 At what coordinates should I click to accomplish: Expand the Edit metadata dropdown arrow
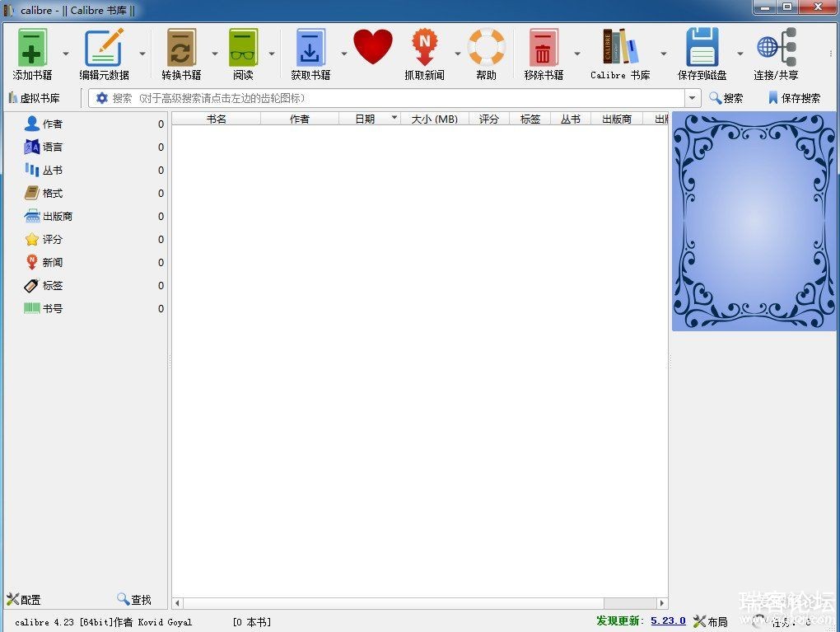142,54
